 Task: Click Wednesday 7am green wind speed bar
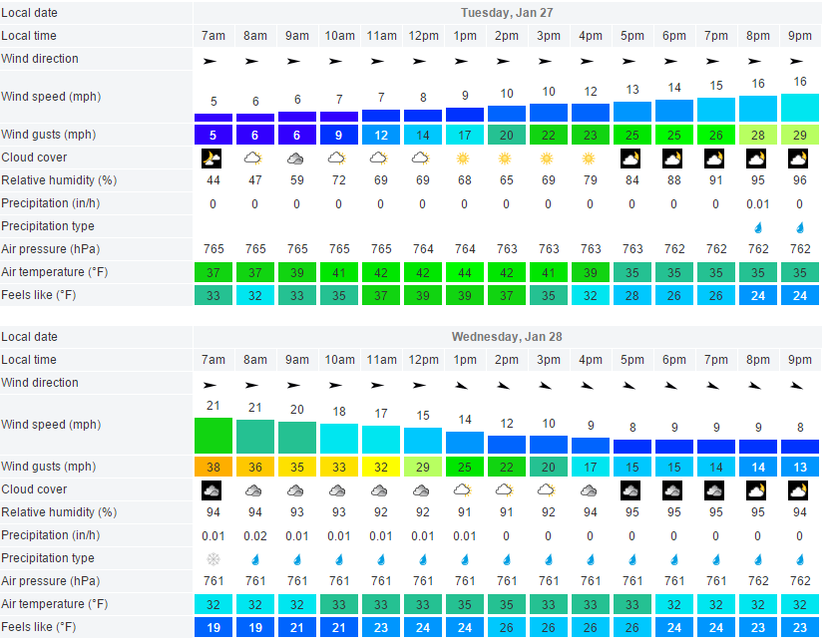(x=212, y=436)
